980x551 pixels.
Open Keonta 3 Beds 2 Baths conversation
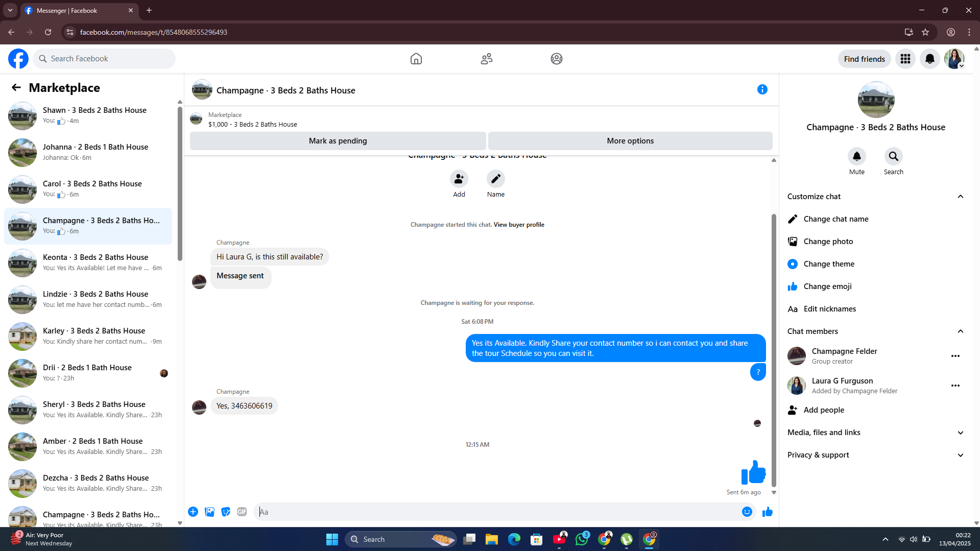(88, 263)
